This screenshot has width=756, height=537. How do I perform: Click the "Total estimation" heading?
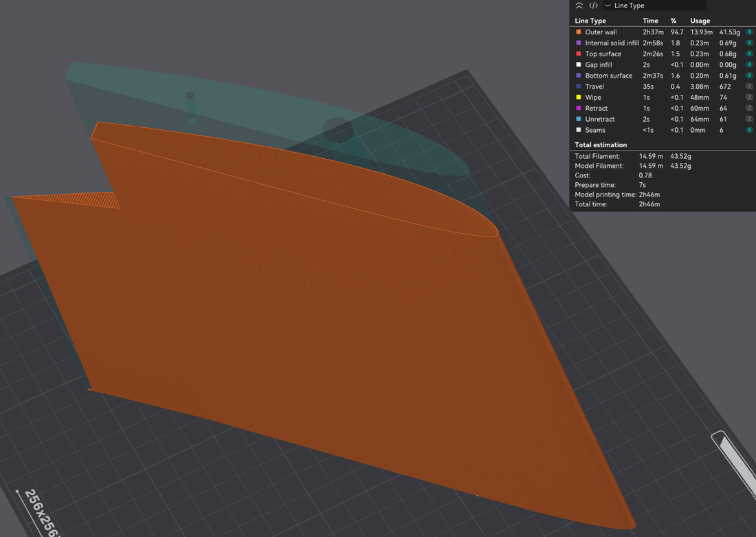(601, 145)
